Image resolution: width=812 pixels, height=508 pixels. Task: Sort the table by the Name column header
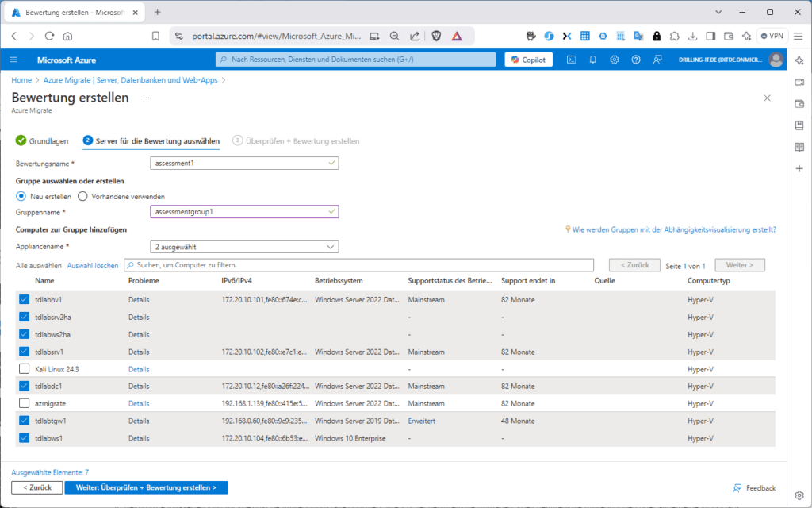tap(44, 280)
